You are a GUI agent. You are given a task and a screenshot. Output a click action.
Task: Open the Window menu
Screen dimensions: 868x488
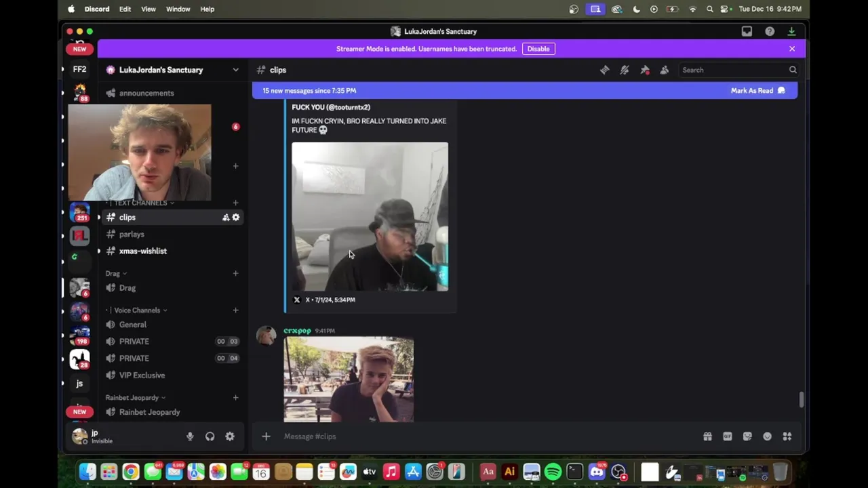click(x=178, y=9)
